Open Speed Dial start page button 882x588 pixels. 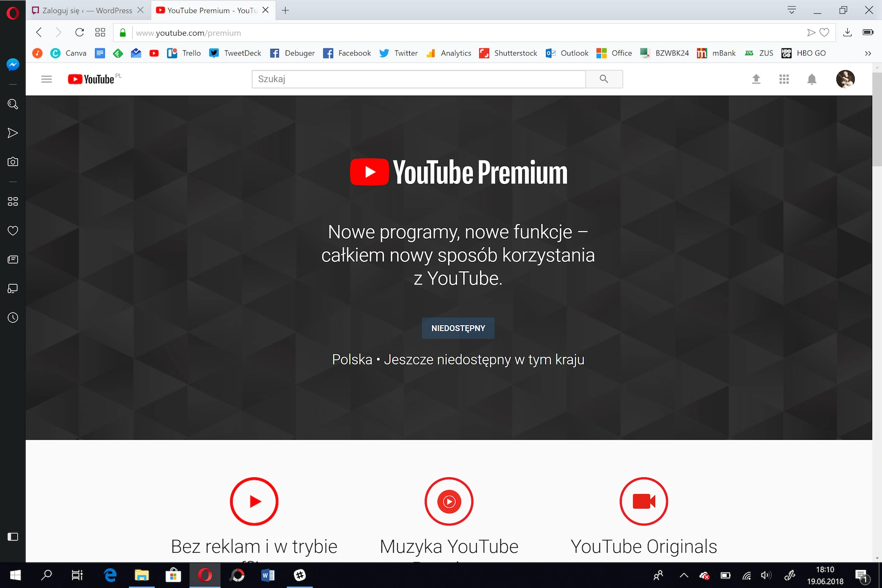point(100,32)
